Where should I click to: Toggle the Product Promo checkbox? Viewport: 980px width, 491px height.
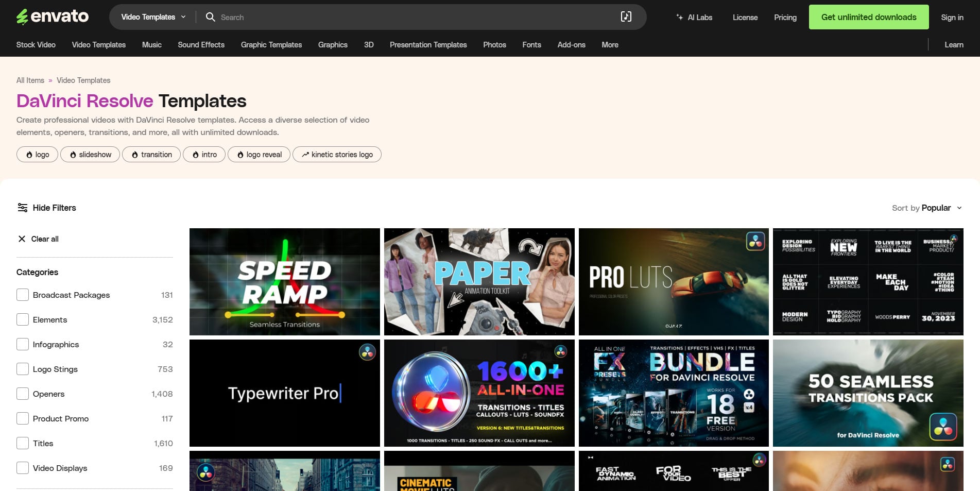pyautogui.click(x=23, y=418)
